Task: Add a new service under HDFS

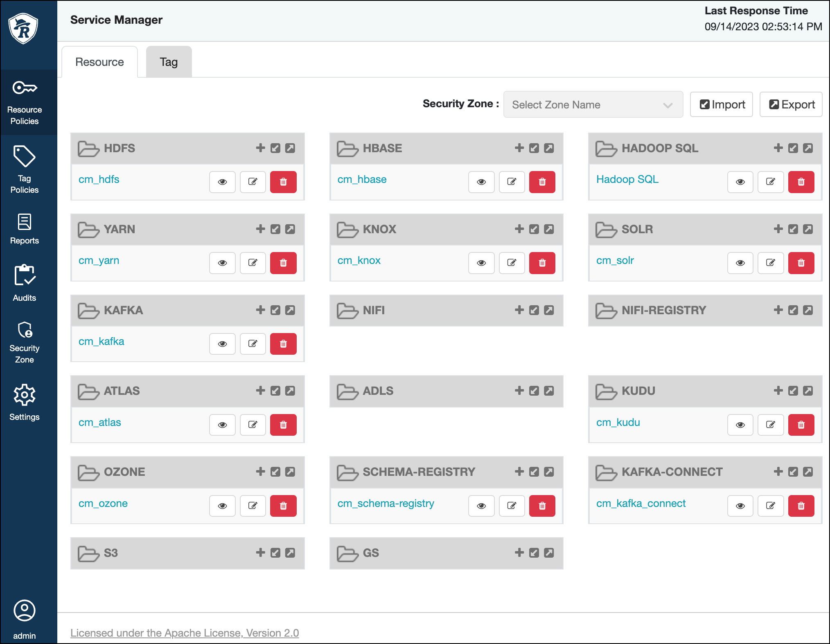Action: point(261,148)
